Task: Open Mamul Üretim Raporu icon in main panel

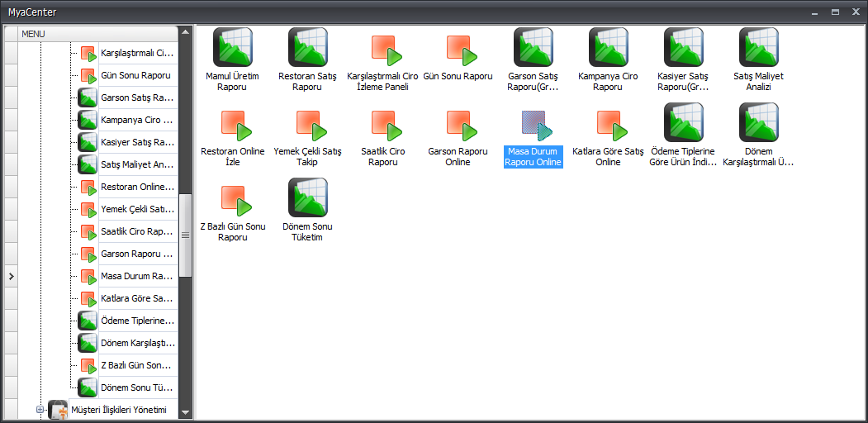Action: click(233, 47)
